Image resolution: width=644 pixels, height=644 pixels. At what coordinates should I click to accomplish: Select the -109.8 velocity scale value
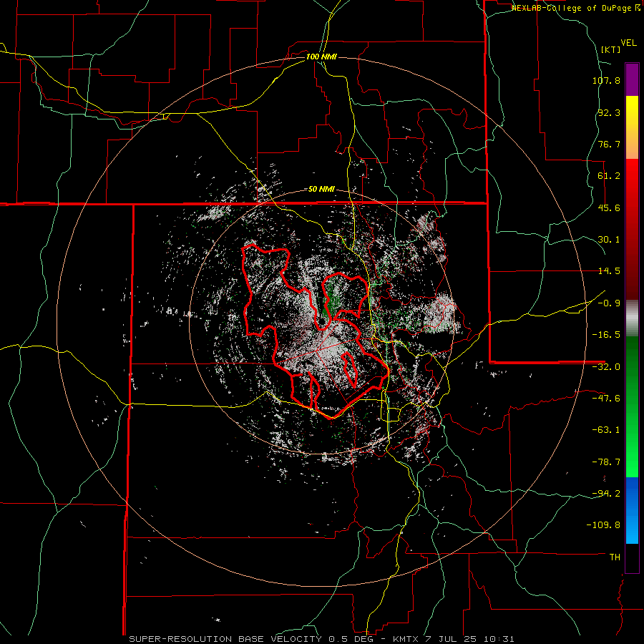click(604, 525)
